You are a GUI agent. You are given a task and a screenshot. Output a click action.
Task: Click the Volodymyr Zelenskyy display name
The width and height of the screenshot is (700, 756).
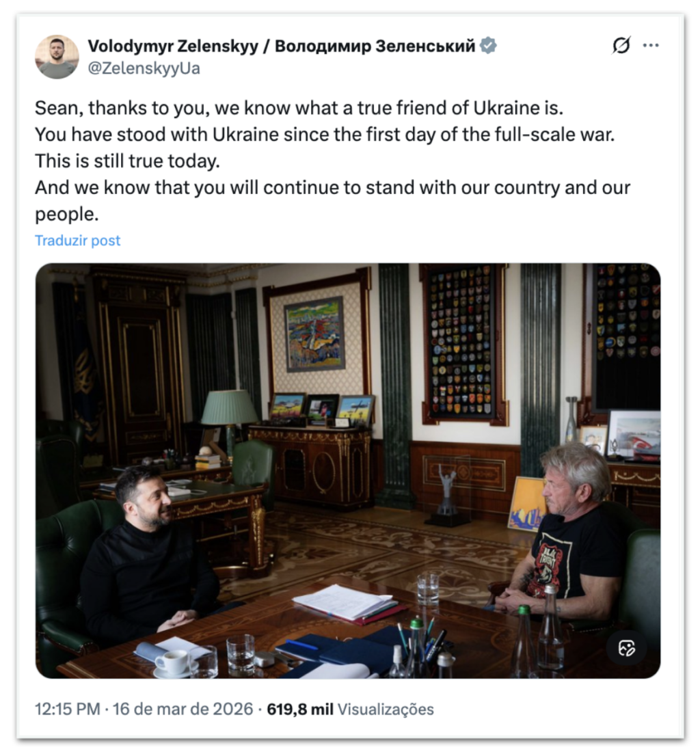[x=174, y=46]
